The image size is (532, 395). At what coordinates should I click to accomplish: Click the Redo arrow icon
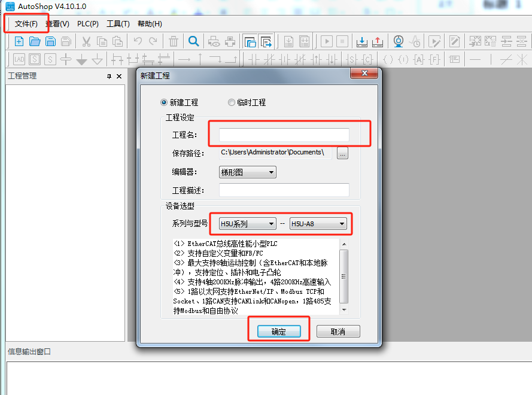(153, 41)
